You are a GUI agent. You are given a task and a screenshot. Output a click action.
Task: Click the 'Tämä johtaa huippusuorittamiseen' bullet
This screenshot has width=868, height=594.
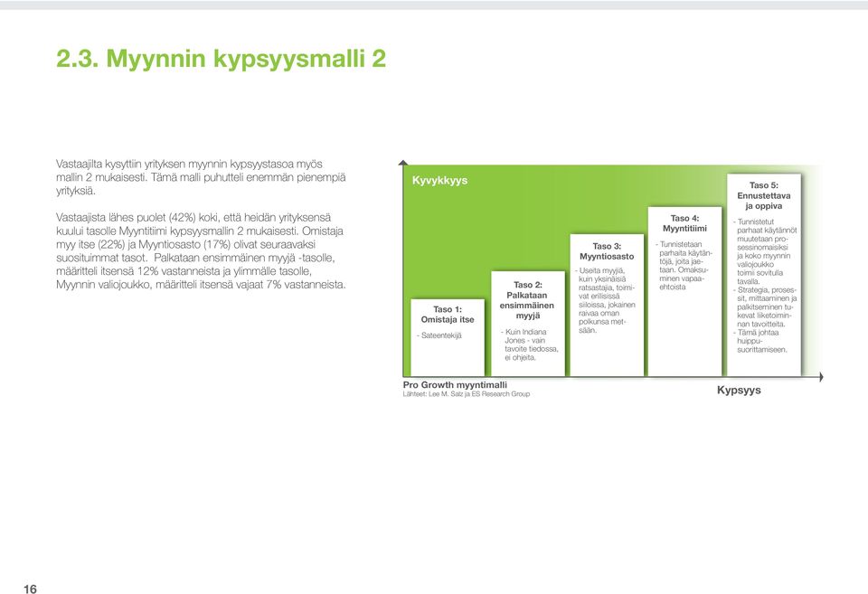pyautogui.click(x=761, y=341)
